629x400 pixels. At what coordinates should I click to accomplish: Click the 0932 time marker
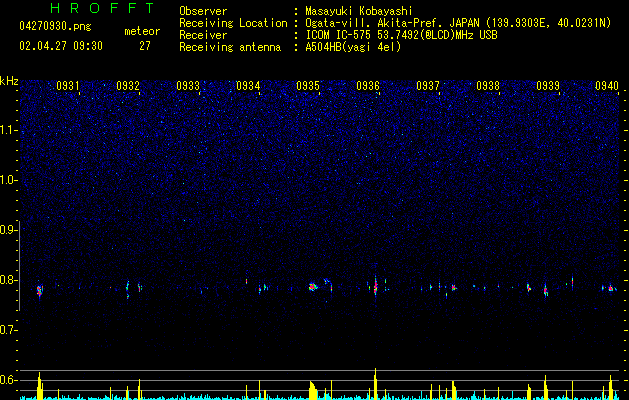pyautogui.click(x=128, y=86)
